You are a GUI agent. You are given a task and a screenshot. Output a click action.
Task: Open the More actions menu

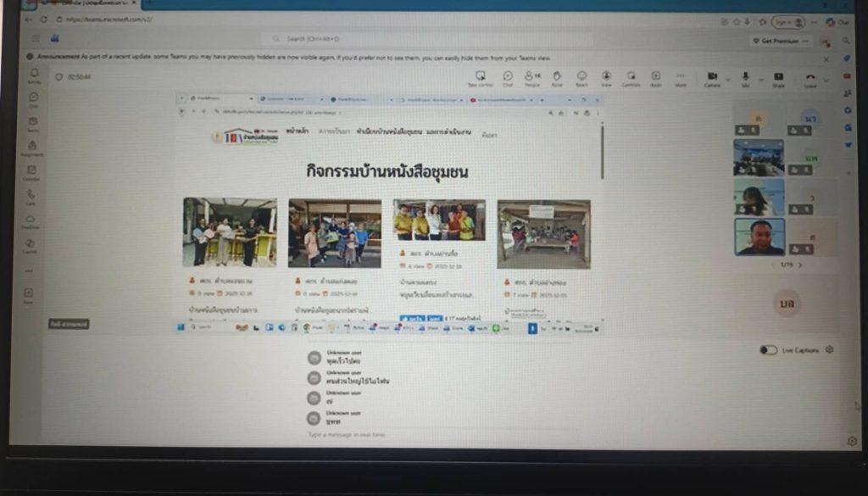tap(680, 77)
